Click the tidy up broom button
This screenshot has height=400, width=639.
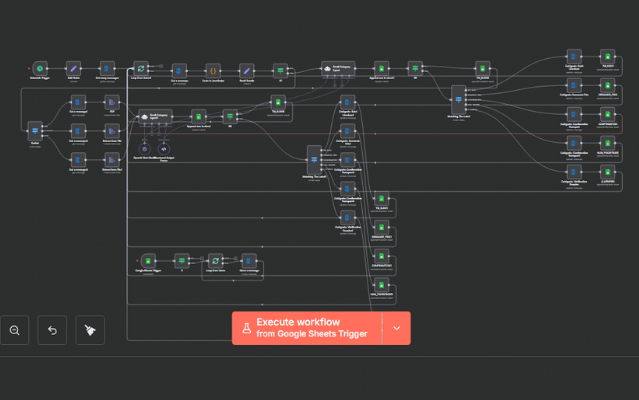tap(90, 329)
